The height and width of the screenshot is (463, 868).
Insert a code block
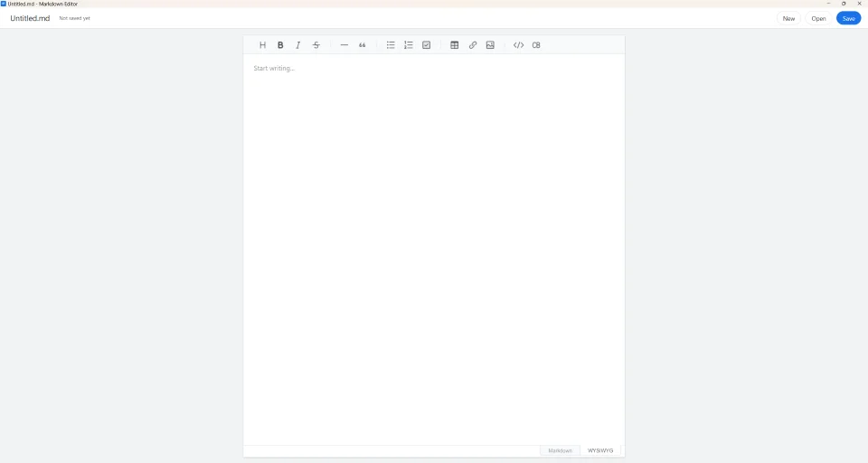536,45
